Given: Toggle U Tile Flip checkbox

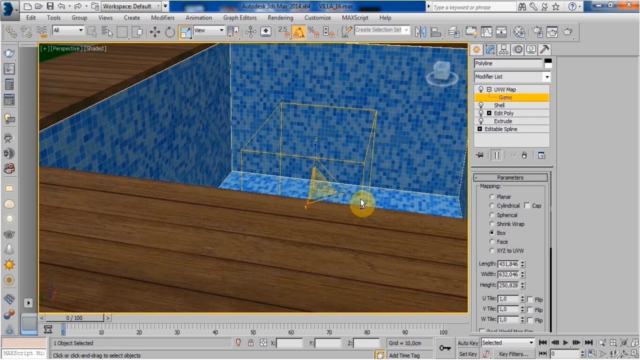Looking at the screenshot, I should pyautogui.click(x=530, y=299).
